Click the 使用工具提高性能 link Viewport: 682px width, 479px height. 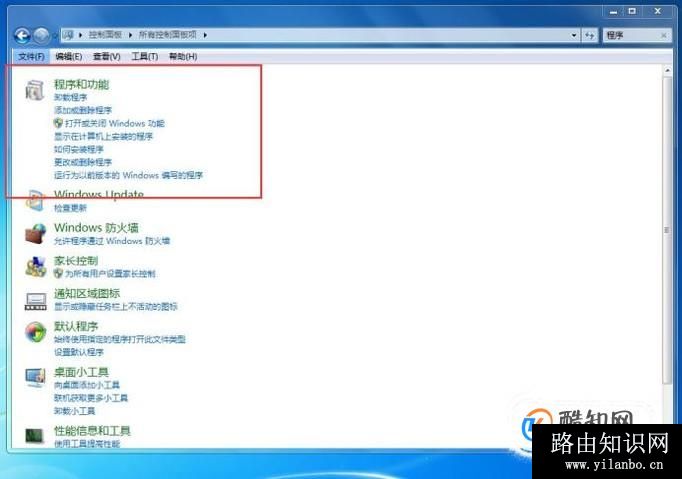[87, 444]
